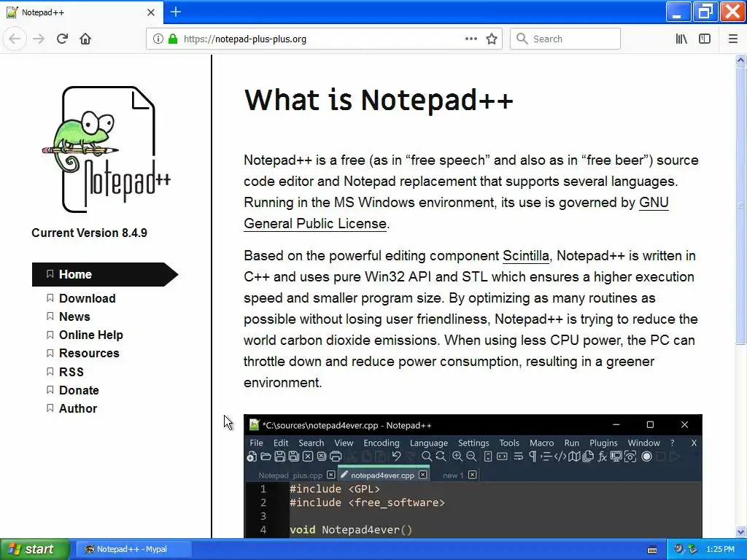Viewport: 747px width, 560px height.
Task: Reload the current page
Action: (x=62, y=39)
